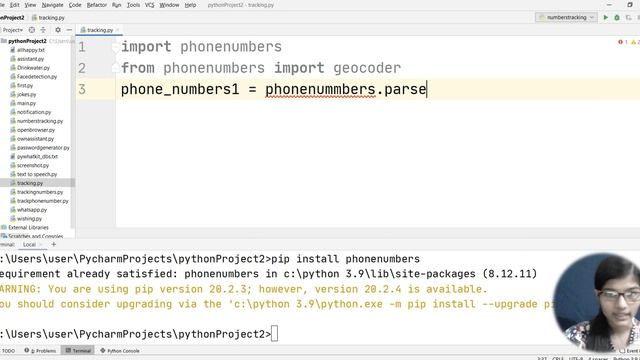Select tracking.py in project tree

coord(30,183)
